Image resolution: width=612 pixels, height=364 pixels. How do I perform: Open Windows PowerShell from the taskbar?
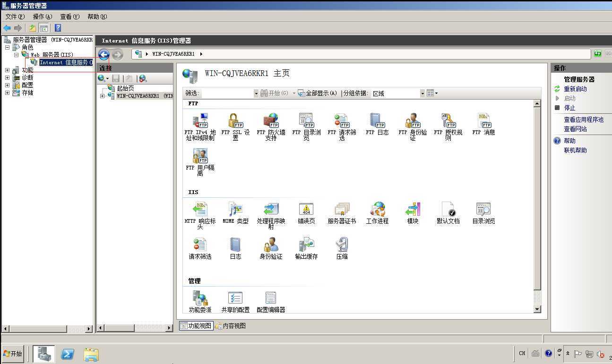68,354
